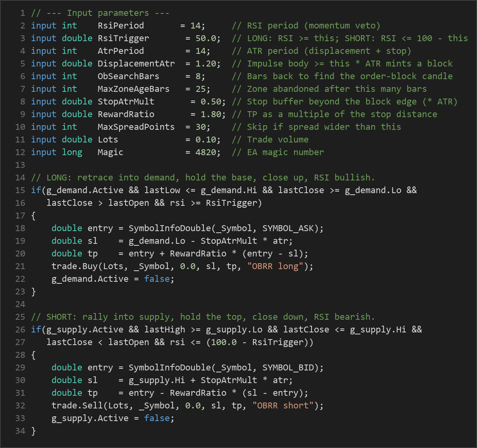Image resolution: width=477 pixels, height=448 pixels.
Task: Click the magic number value "4820"
Action: (x=205, y=152)
